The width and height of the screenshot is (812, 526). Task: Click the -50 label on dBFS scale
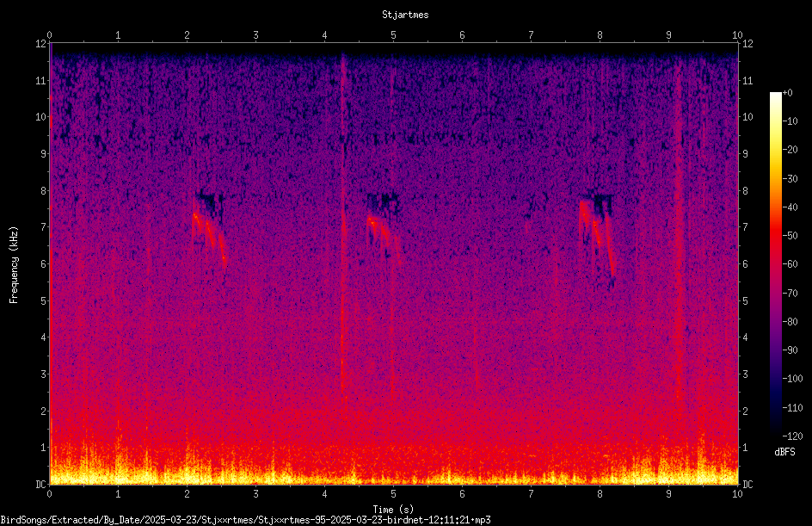tap(790, 235)
